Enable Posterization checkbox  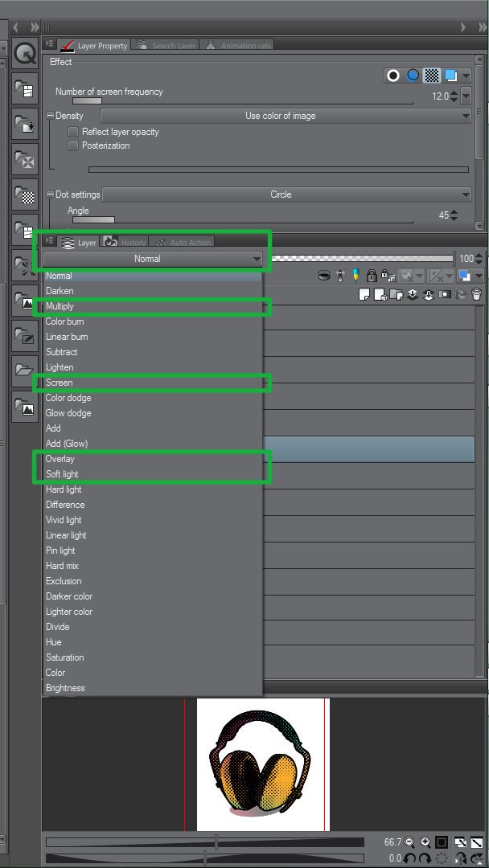tap(73, 145)
